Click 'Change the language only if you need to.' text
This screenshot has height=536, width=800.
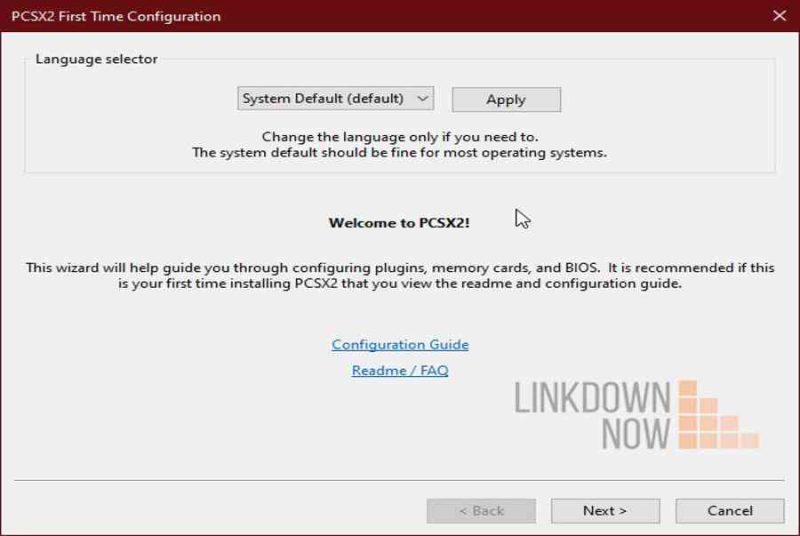pos(400,137)
